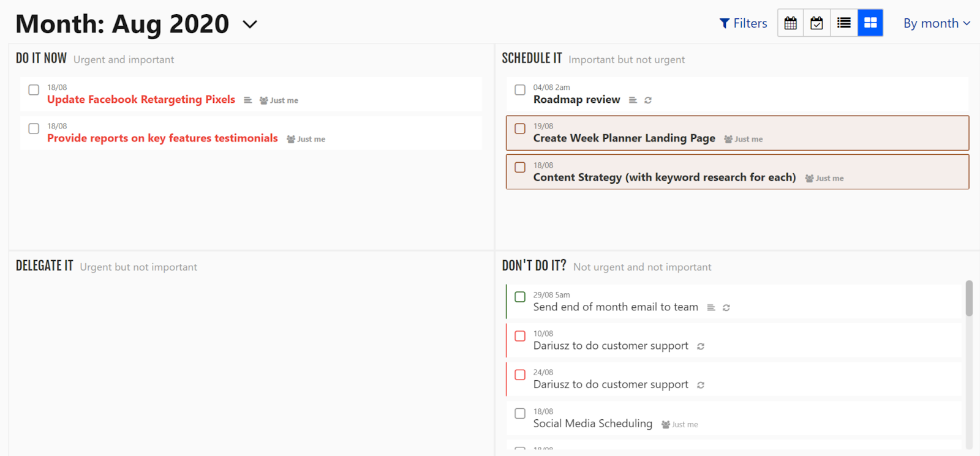The width and height of the screenshot is (980, 456).
Task: Click the recurring icon next to Roadmap review
Action: 648,100
